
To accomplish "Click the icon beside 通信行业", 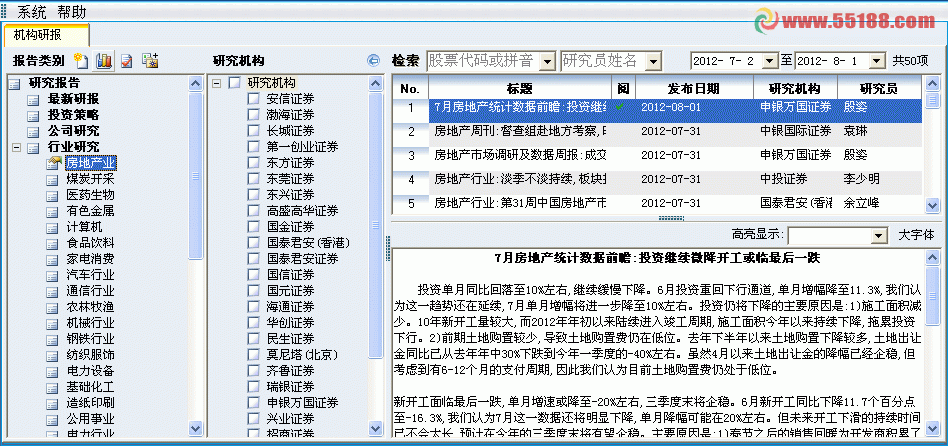I will click(x=52, y=291).
